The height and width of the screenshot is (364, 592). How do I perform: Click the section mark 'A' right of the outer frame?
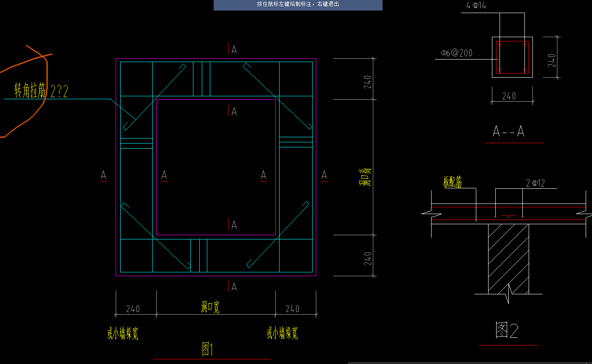[324, 175]
